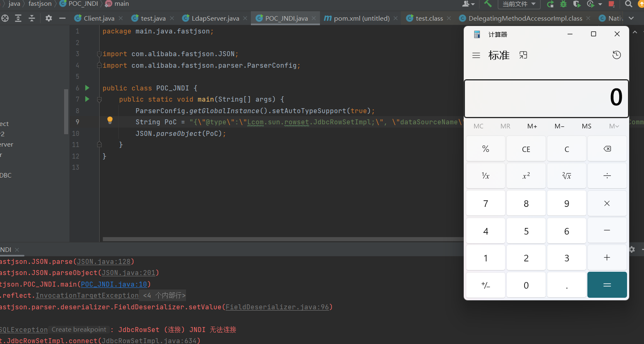Click the MS memory store button
This screenshot has height=344, width=644.
tap(587, 126)
